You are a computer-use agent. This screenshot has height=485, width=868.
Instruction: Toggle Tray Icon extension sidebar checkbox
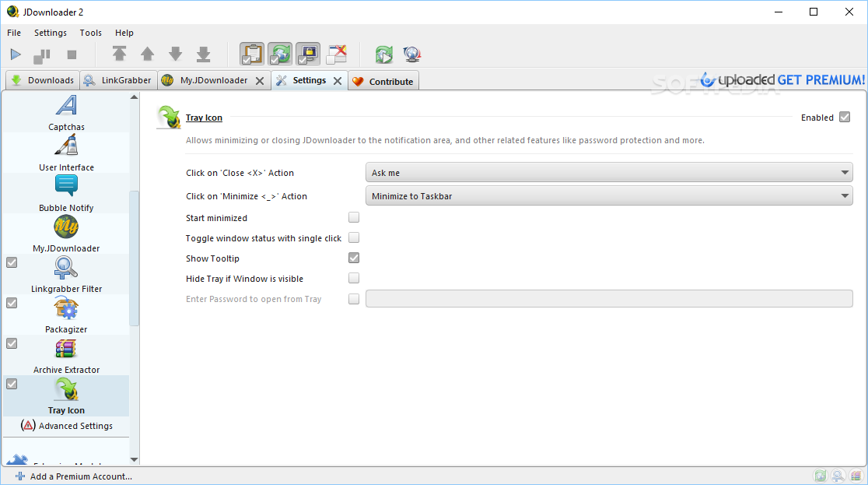12,384
